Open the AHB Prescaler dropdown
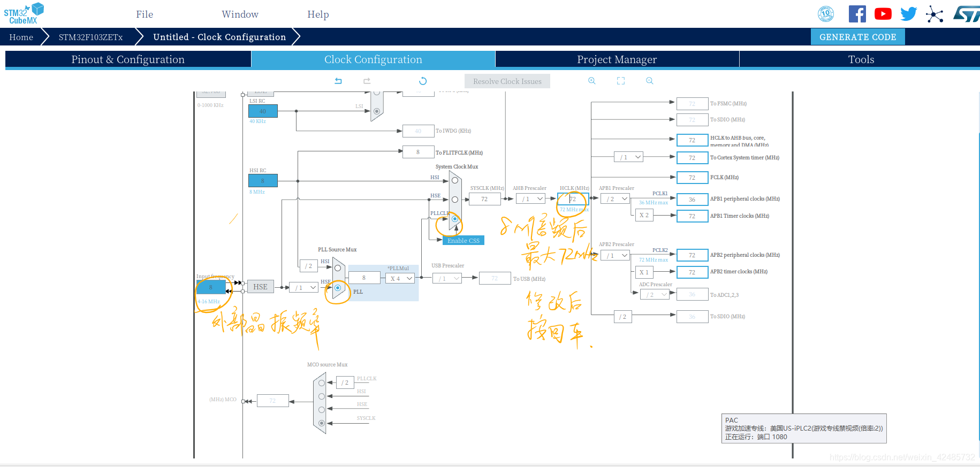The image size is (980, 467). coord(530,199)
